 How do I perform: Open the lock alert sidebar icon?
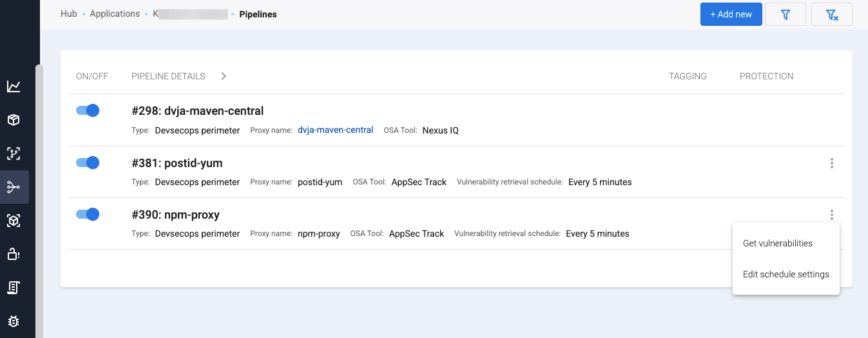pos(14,254)
